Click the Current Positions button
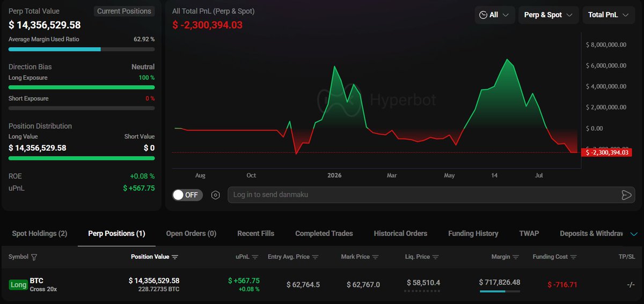 (x=124, y=11)
